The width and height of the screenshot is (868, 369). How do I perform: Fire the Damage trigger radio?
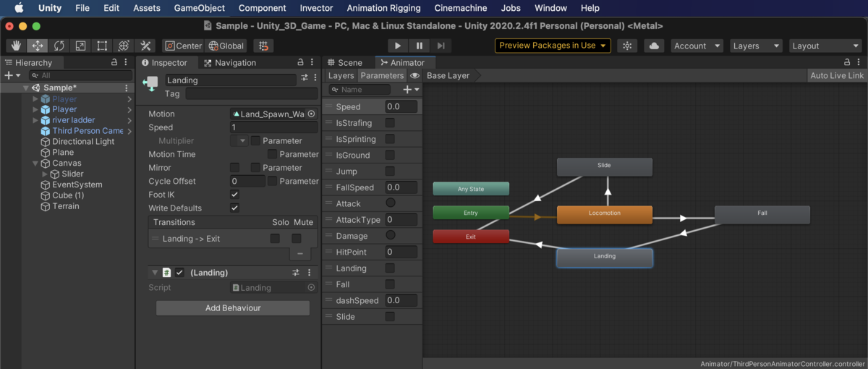391,235
